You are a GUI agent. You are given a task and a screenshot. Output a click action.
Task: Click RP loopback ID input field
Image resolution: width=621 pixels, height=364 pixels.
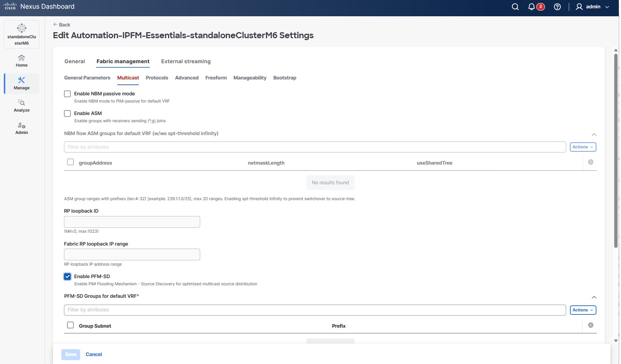click(132, 222)
